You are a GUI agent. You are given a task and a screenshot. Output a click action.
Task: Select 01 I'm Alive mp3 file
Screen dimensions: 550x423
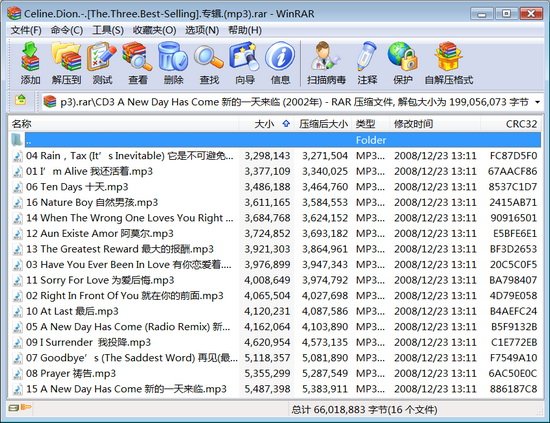click(x=275, y=171)
